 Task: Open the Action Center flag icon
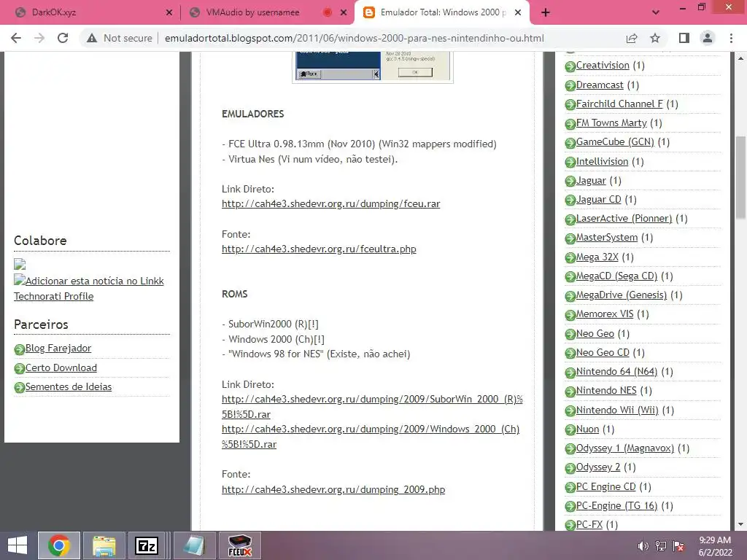[x=678, y=546]
